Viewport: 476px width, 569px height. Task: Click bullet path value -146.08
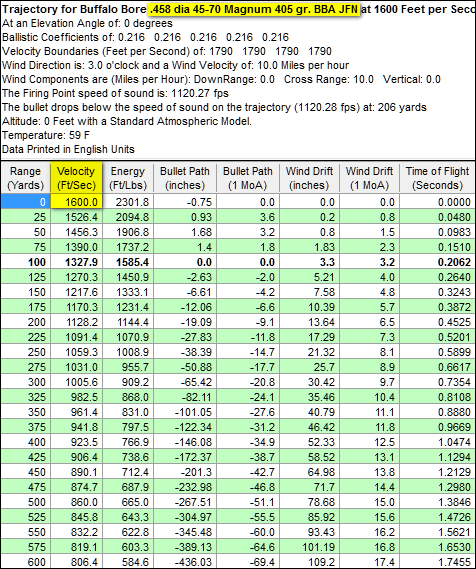coord(185,442)
